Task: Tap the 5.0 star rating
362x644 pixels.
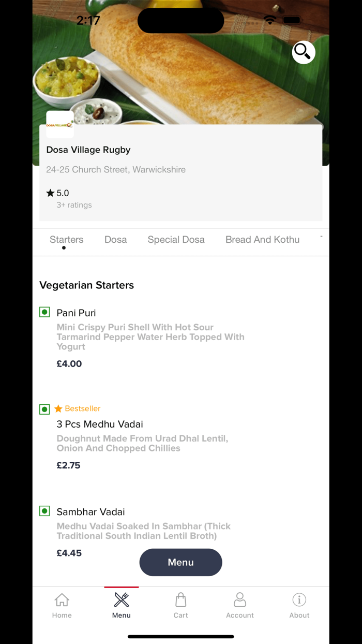Action: [57, 193]
